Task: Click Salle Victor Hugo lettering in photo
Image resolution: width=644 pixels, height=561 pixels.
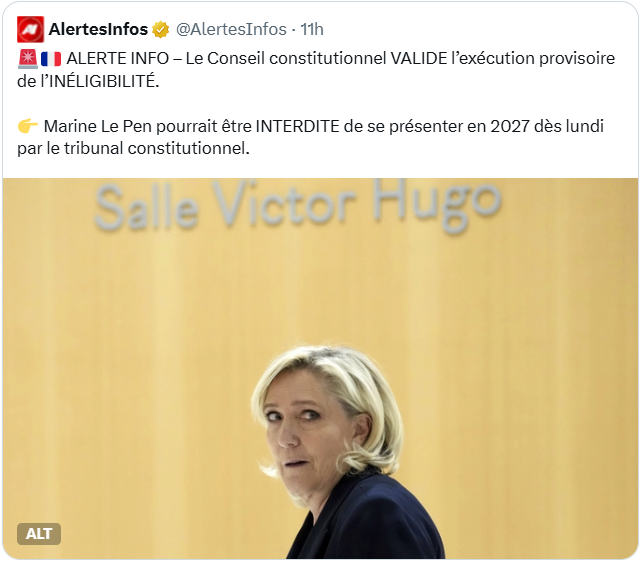Action: tap(298, 205)
